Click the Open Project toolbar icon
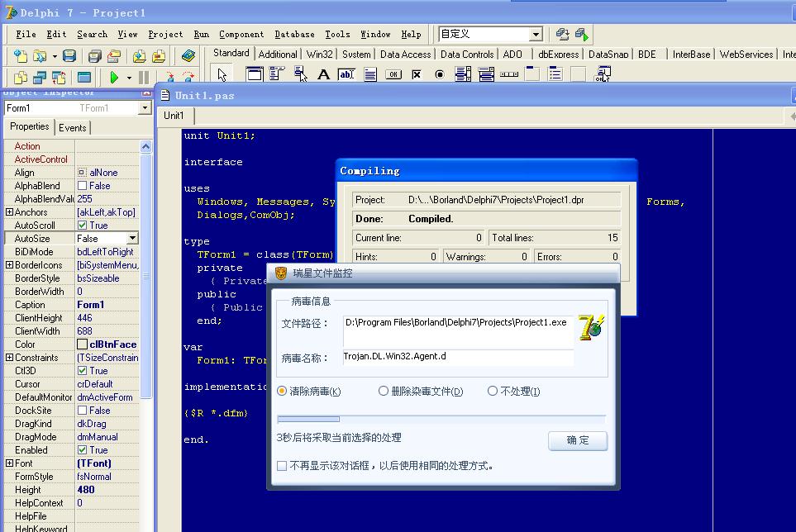This screenshot has height=532, width=796. (114, 56)
